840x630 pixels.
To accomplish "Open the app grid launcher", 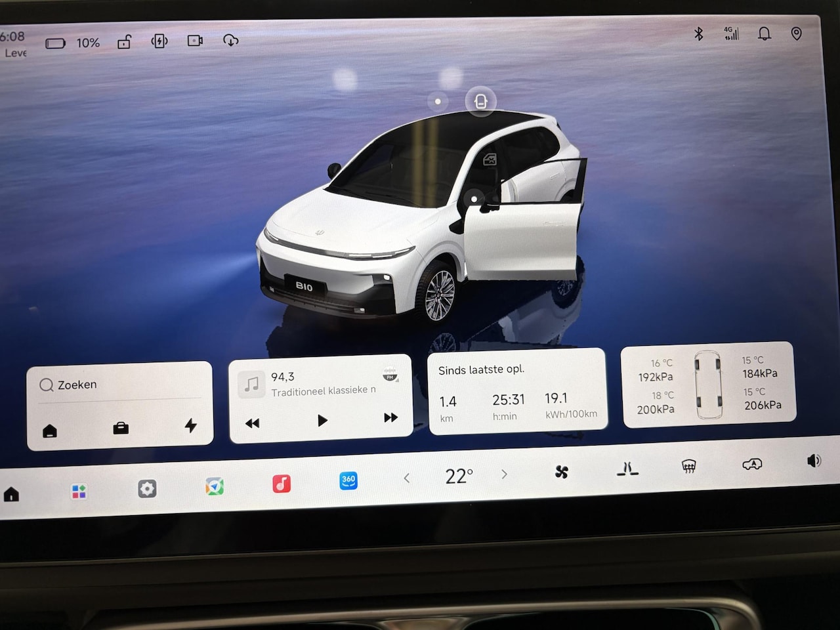I will pos(79,492).
